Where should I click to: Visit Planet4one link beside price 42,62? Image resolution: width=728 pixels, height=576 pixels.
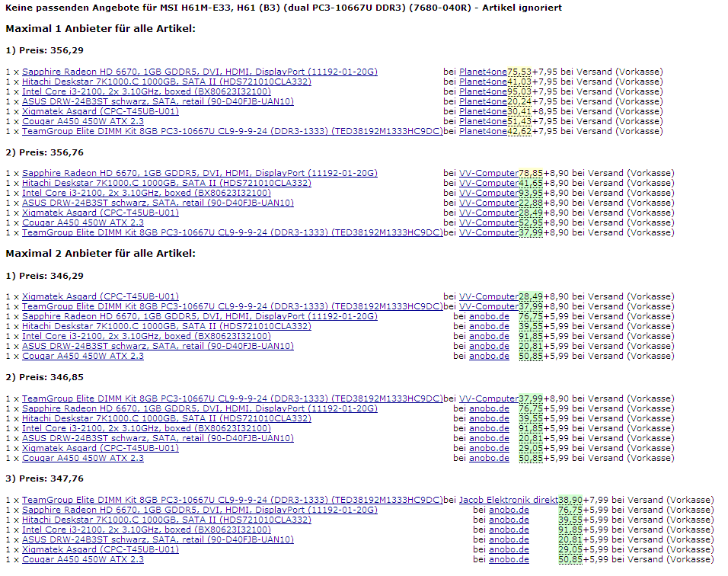click(483, 131)
